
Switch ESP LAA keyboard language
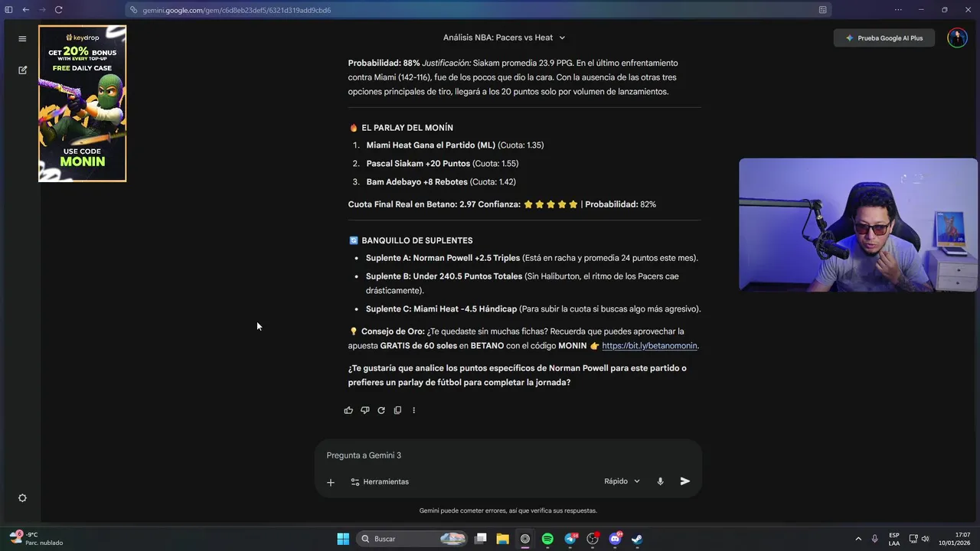pyautogui.click(x=894, y=539)
